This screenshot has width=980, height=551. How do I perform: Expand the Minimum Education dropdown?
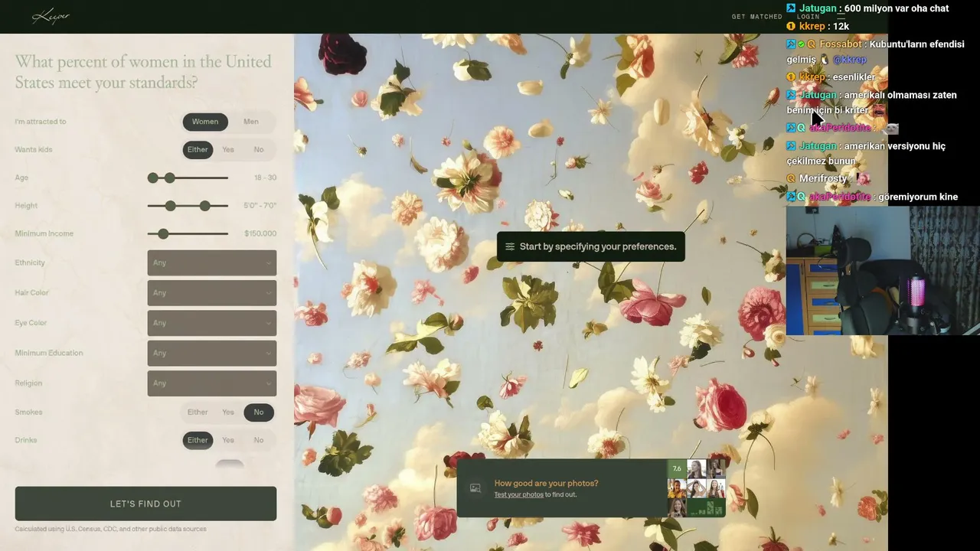pos(212,353)
